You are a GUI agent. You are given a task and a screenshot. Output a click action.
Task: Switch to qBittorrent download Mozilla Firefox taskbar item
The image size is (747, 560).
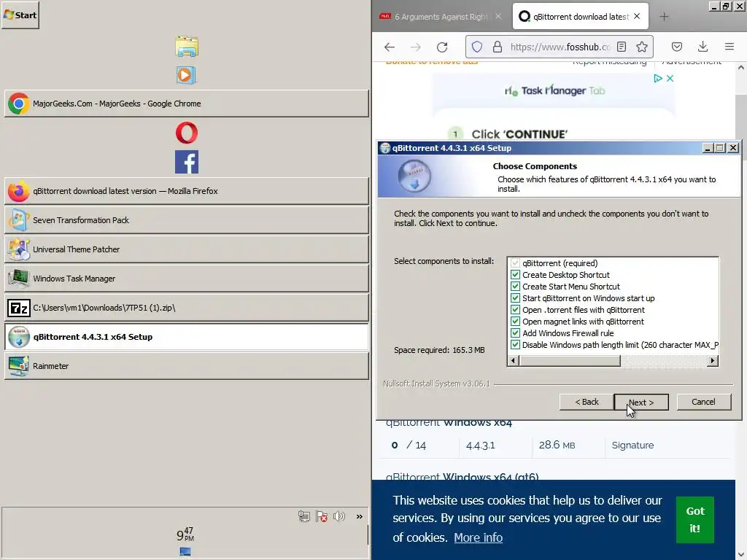pos(186,191)
